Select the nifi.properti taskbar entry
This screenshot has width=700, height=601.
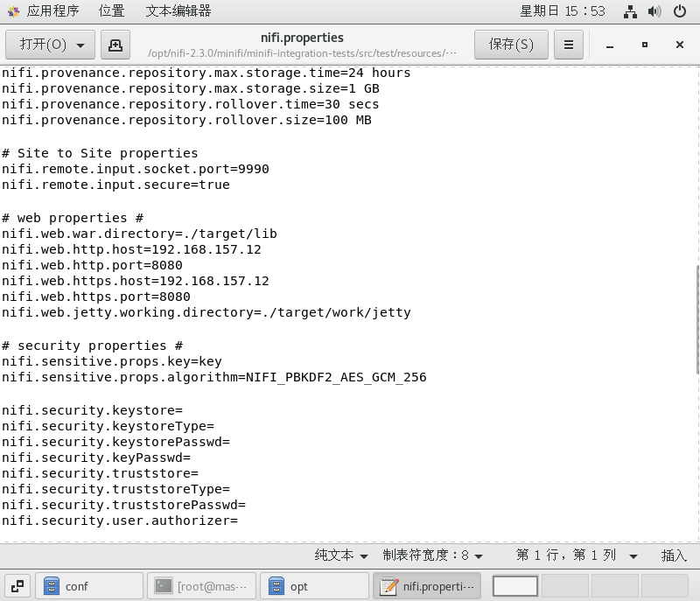(427, 586)
